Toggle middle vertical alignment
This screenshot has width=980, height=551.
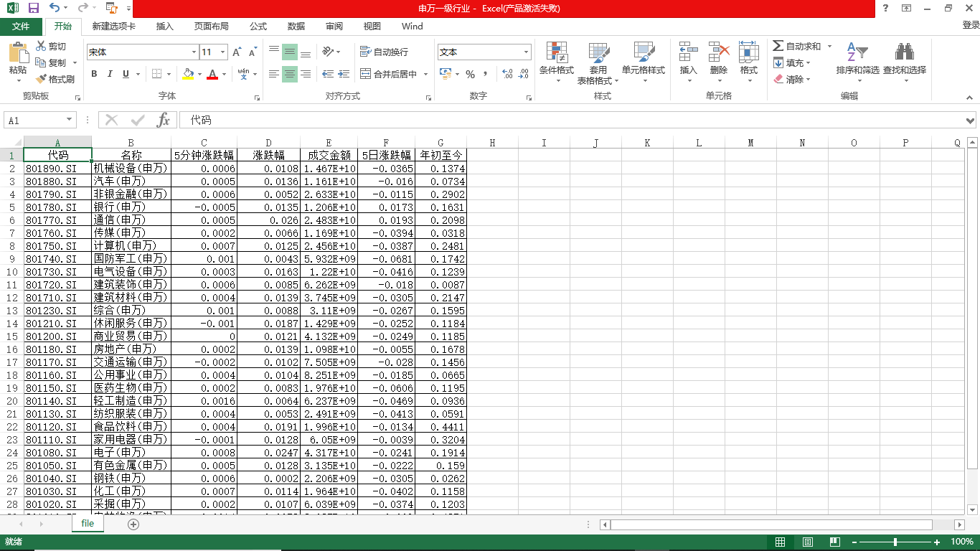(290, 52)
